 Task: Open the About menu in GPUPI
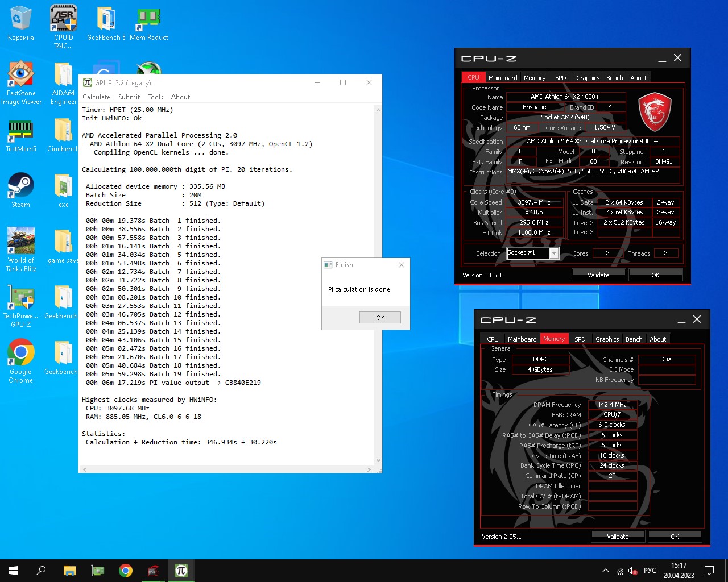[x=181, y=97]
